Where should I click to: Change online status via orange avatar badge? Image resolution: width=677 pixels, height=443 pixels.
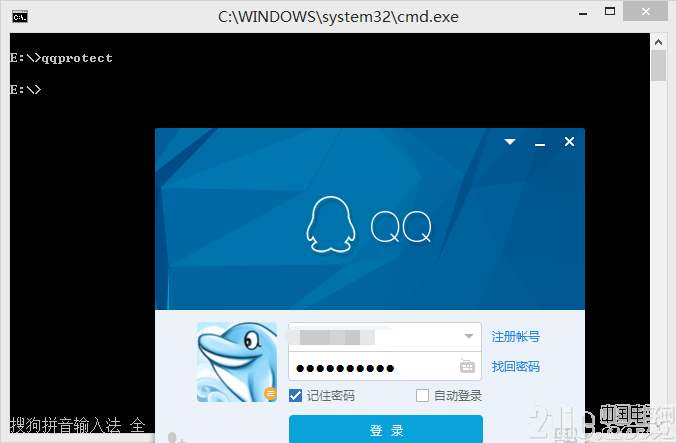[x=270, y=393]
